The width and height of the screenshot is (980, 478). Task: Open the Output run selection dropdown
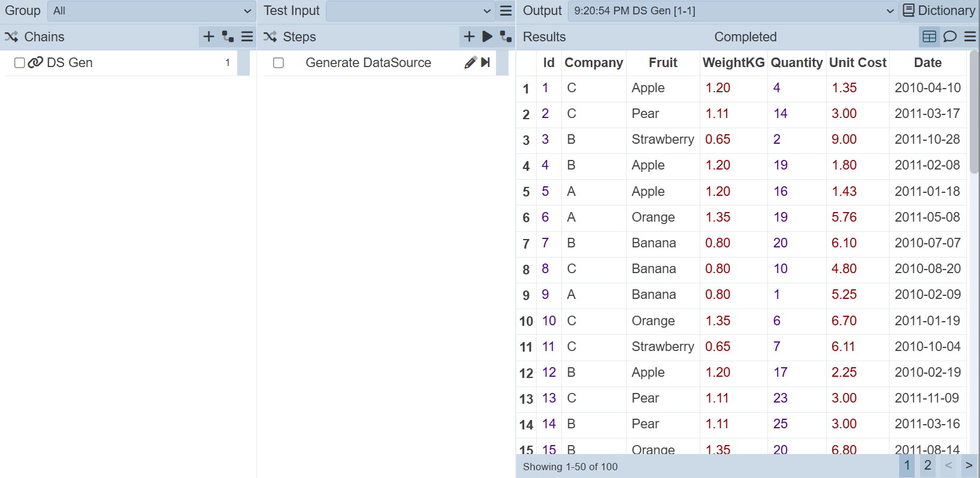pos(733,11)
